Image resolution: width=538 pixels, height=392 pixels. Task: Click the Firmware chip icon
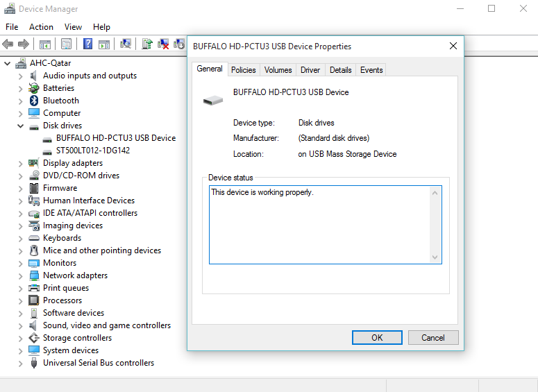pos(33,188)
